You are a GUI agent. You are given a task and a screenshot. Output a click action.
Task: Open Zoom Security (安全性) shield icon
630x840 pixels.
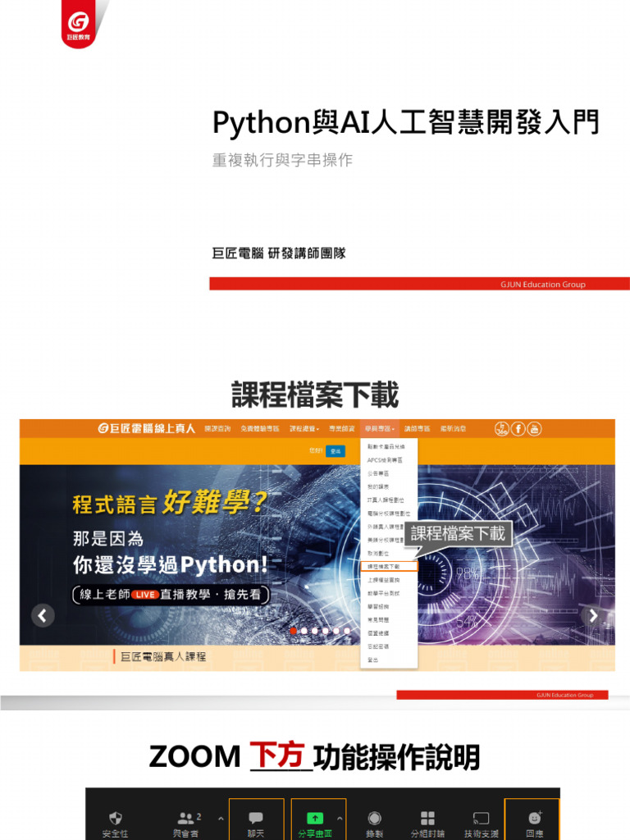pyautogui.click(x=115, y=818)
